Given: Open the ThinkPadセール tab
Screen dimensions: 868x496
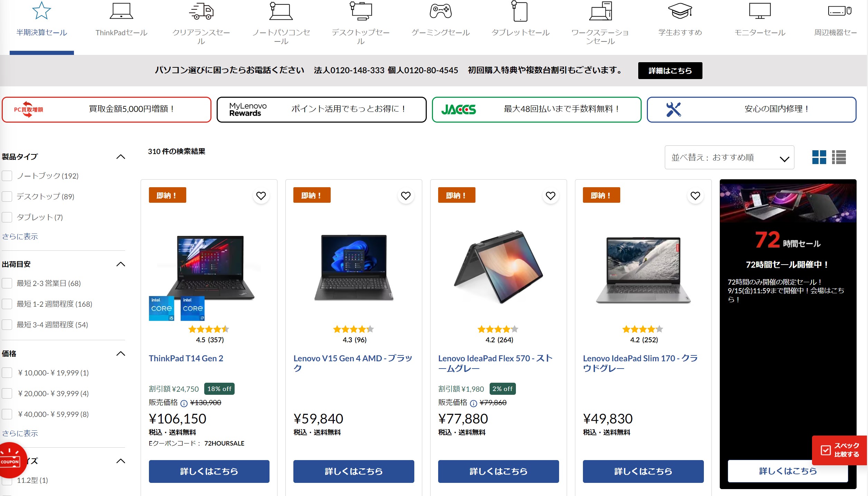Looking at the screenshot, I should pos(121,21).
